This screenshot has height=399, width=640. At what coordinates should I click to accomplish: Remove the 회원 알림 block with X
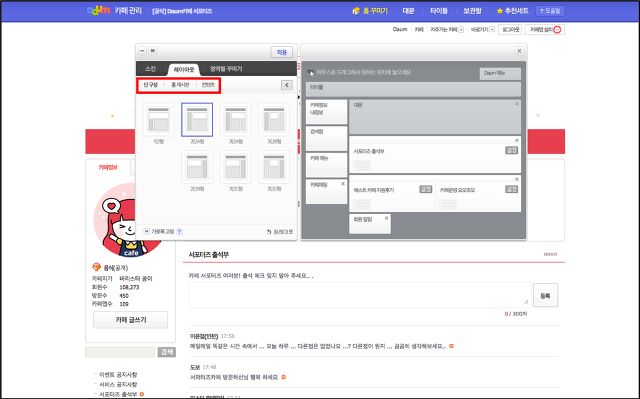pos(386,218)
